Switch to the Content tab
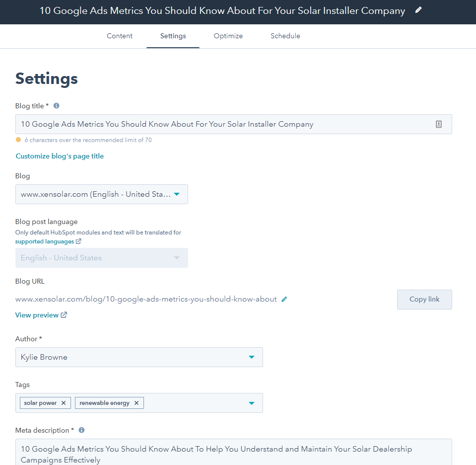 click(x=120, y=36)
